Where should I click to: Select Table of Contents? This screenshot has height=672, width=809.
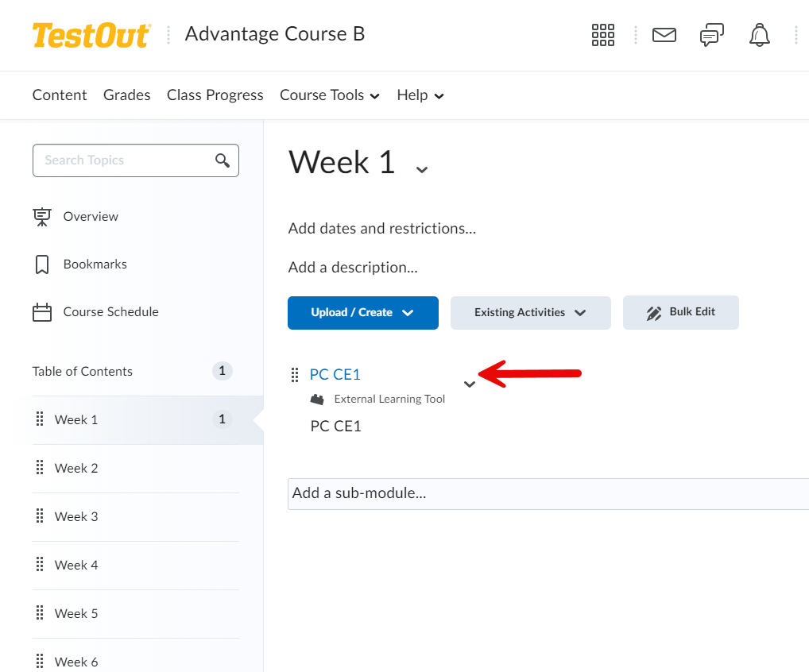pos(82,371)
